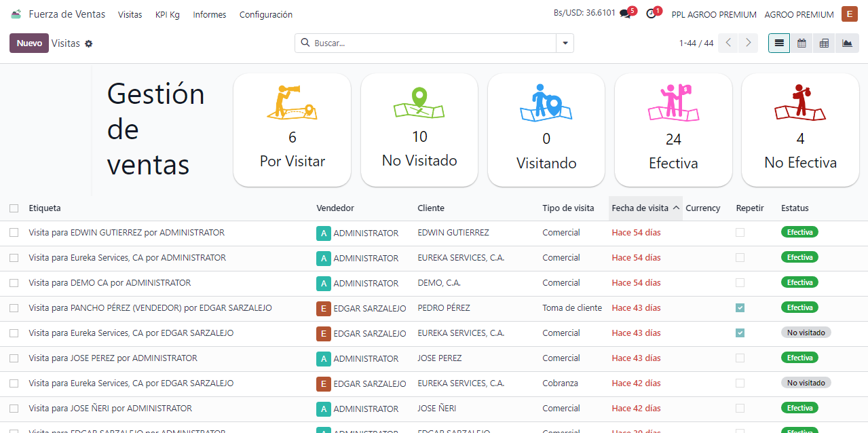Screen dimensions: 868x433
Task: Select the list view icon
Action: [779, 43]
